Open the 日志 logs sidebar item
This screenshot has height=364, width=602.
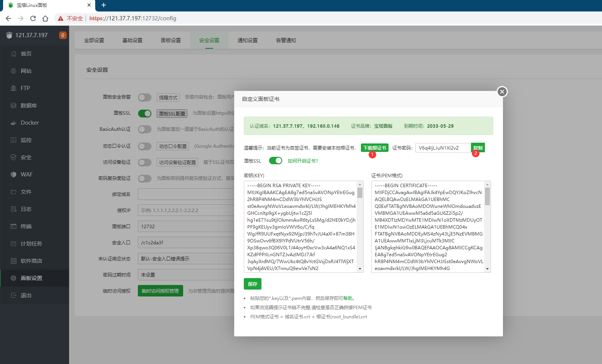[x=35, y=209]
